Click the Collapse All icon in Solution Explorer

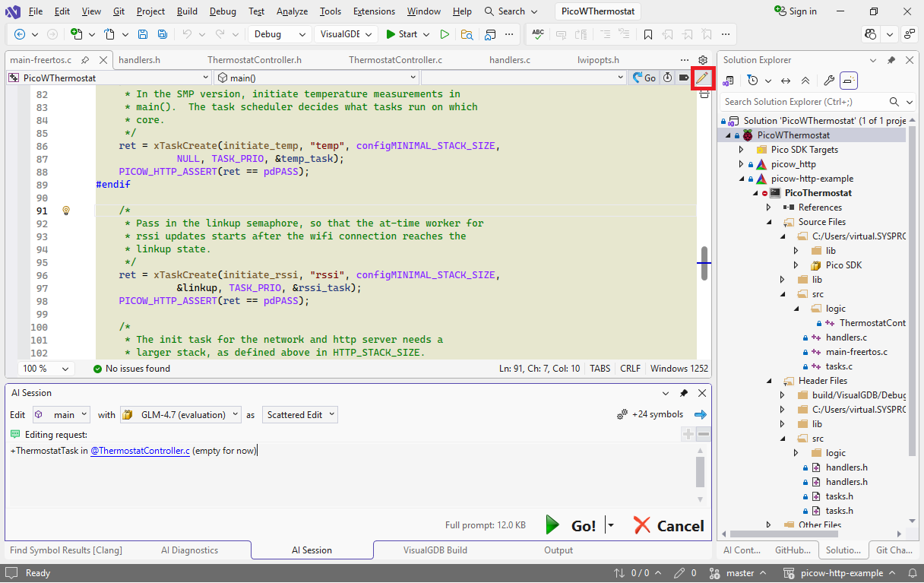pyautogui.click(x=805, y=81)
